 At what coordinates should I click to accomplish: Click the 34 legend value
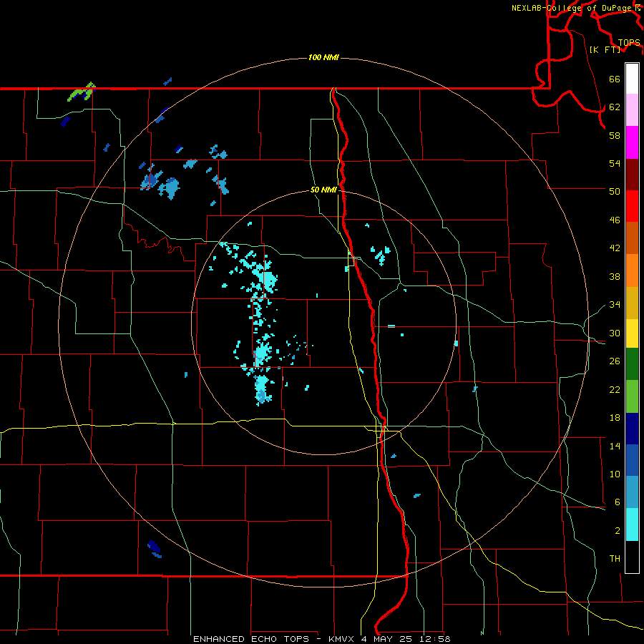point(615,304)
